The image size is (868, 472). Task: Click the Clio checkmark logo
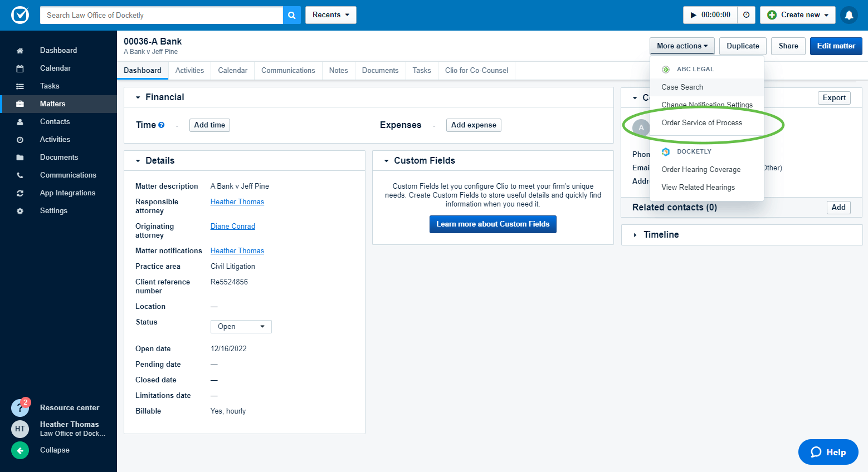tap(20, 15)
